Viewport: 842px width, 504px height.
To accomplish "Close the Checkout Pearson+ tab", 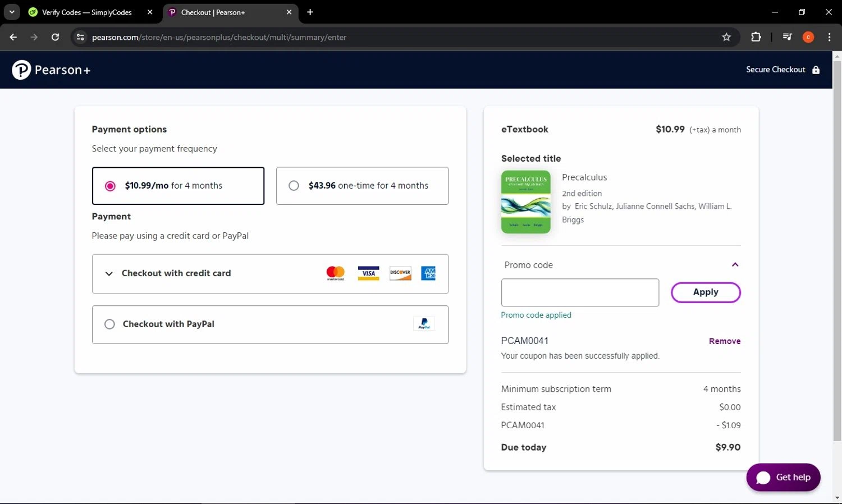I will pyautogui.click(x=289, y=12).
